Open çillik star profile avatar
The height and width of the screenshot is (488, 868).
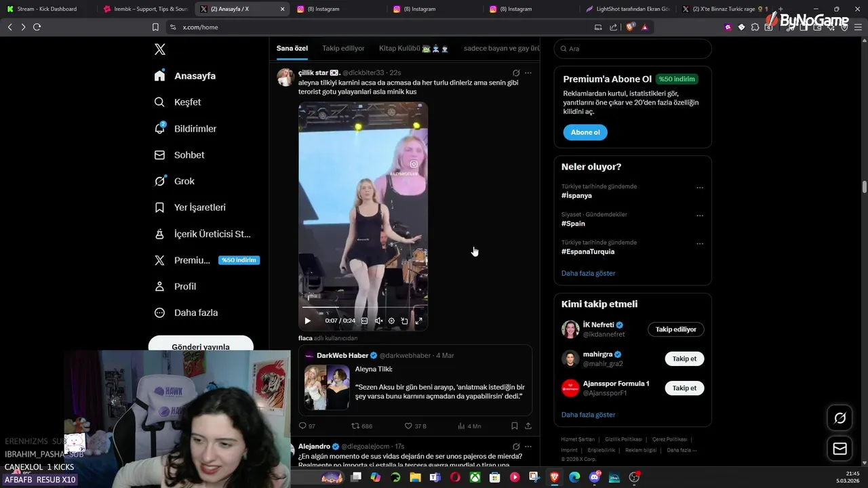tap(285, 77)
